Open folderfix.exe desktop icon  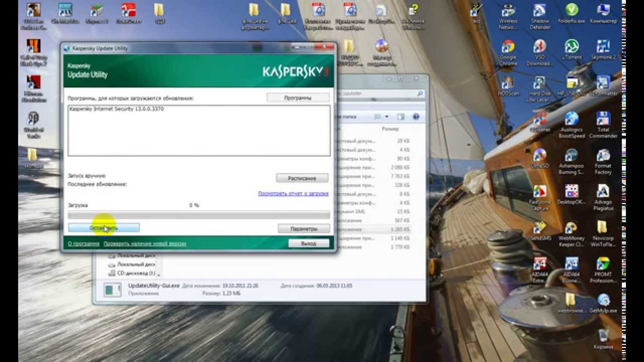point(572,14)
